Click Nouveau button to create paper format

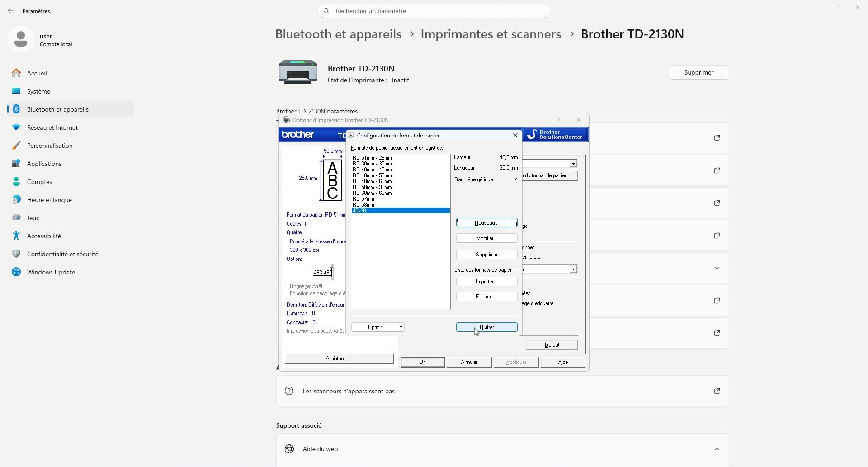pos(486,223)
